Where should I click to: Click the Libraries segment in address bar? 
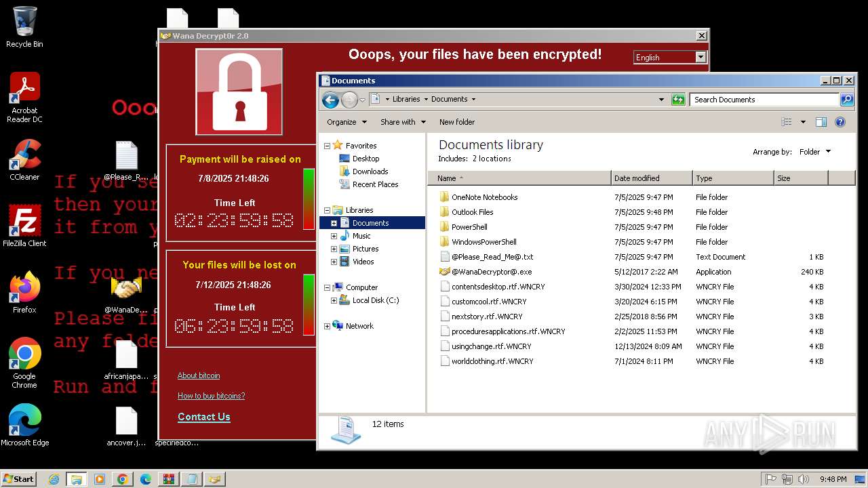(406, 99)
